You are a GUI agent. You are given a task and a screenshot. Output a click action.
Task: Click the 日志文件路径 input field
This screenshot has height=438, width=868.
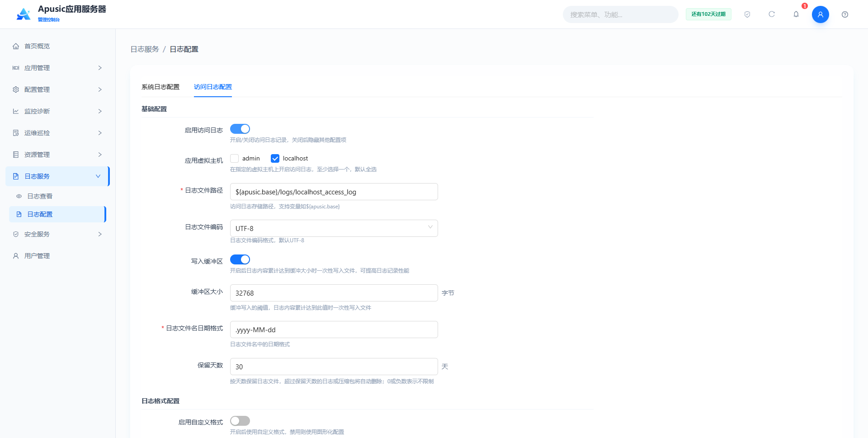(x=334, y=192)
